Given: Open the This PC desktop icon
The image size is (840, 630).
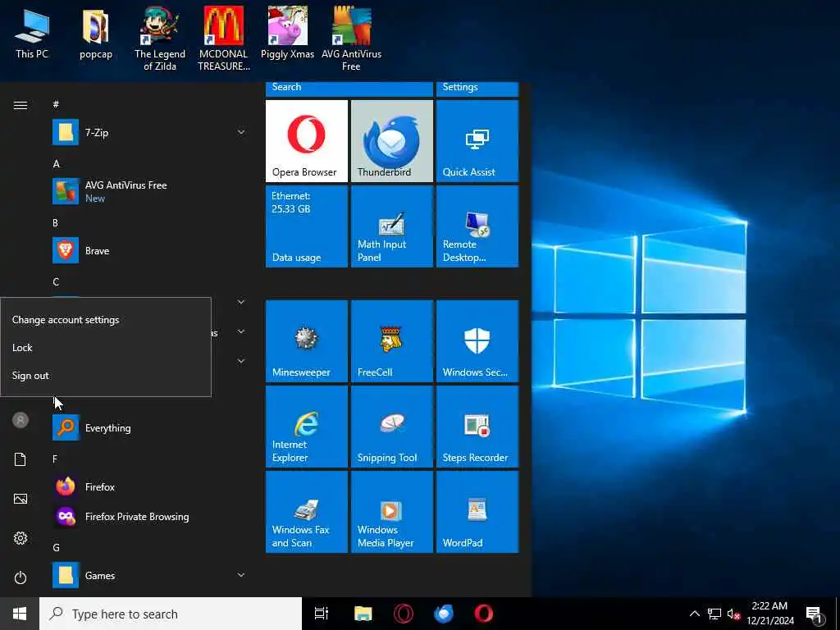Looking at the screenshot, I should click(x=32, y=33).
